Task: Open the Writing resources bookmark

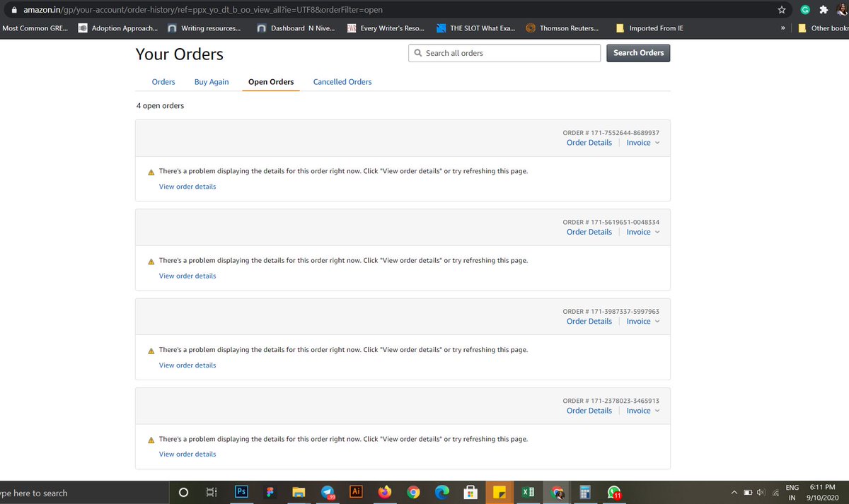Action: [x=204, y=28]
